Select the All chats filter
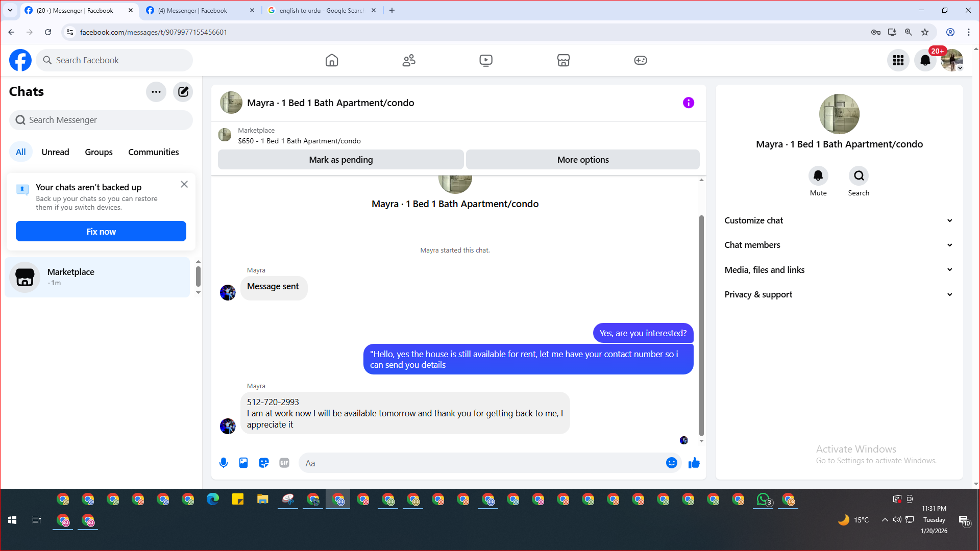Viewport: 980px width, 551px height. [x=20, y=152]
